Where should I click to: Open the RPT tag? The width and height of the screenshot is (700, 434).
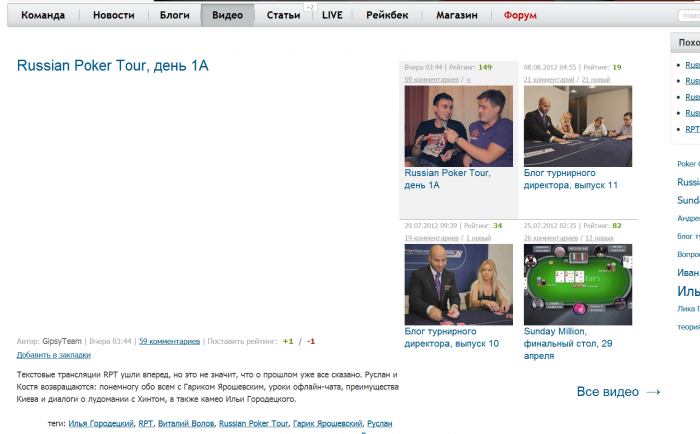(x=146, y=423)
